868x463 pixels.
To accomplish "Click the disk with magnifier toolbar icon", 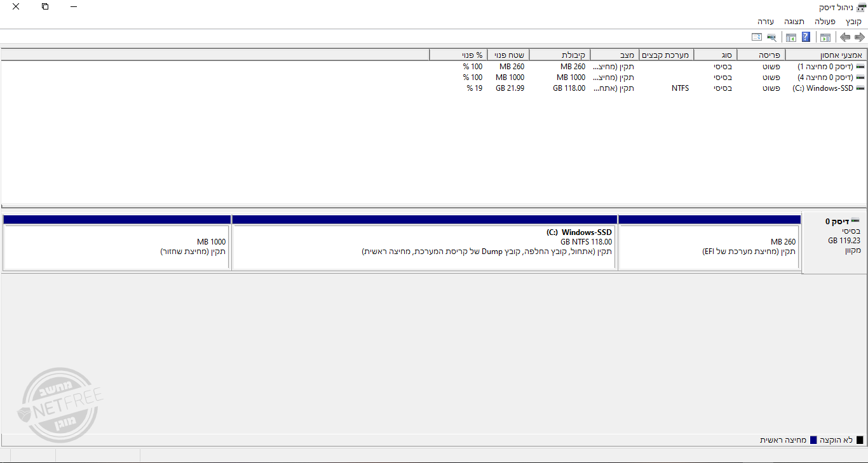I will (771, 37).
